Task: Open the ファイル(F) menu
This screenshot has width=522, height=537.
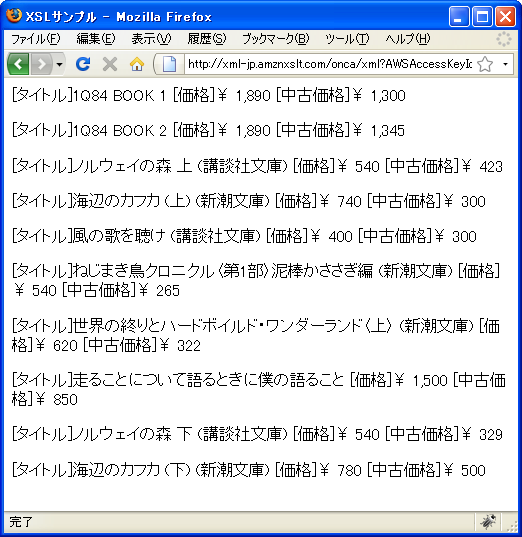Action: (x=36, y=39)
